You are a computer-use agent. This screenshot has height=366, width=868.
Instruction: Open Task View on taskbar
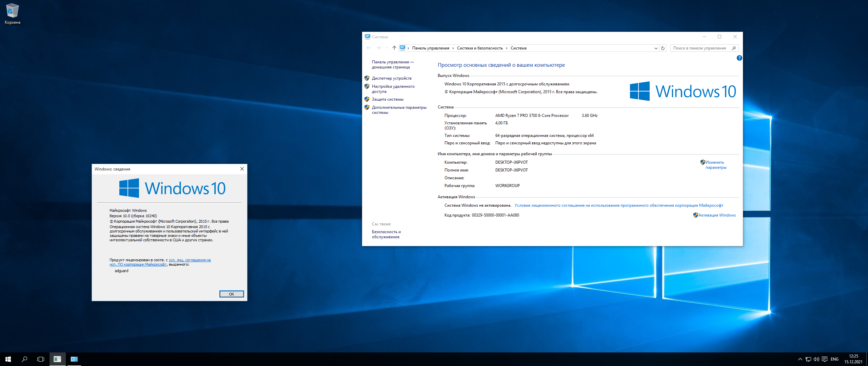41,359
